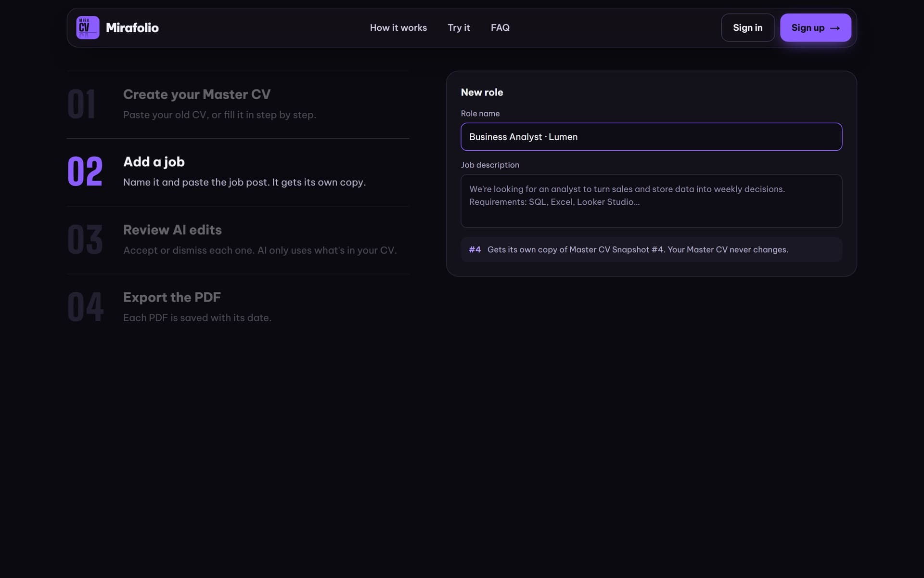
Task: Go to the Try it section
Action: [459, 27]
